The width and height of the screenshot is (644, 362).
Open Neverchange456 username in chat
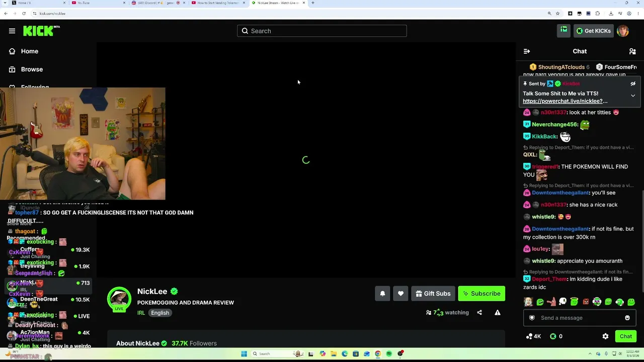pos(554,124)
